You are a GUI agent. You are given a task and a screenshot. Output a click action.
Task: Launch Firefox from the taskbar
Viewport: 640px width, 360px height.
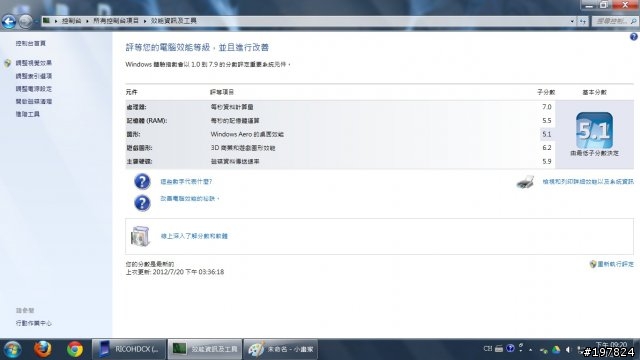tap(42, 349)
